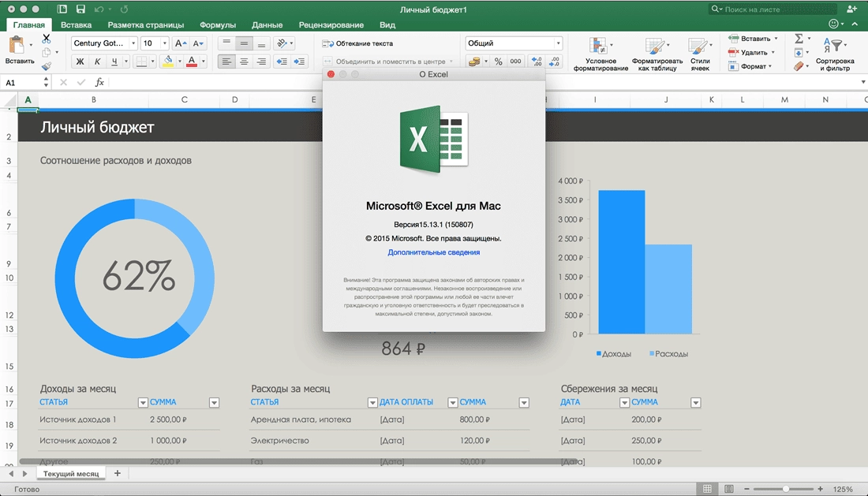Open the Формулы tab
The image size is (868, 496).
click(218, 25)
